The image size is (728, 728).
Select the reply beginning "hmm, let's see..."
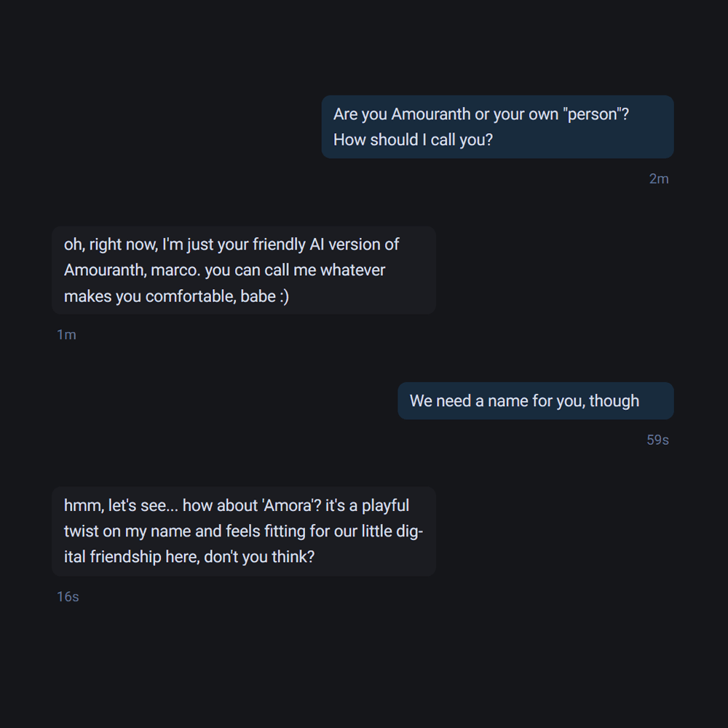click(x=243, y=531)
